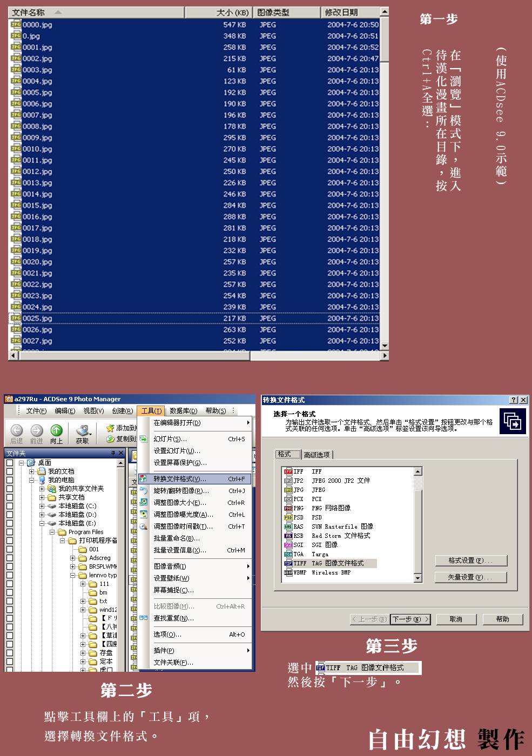
Task: Click the 下一步(N) > button
Action: 410,619
